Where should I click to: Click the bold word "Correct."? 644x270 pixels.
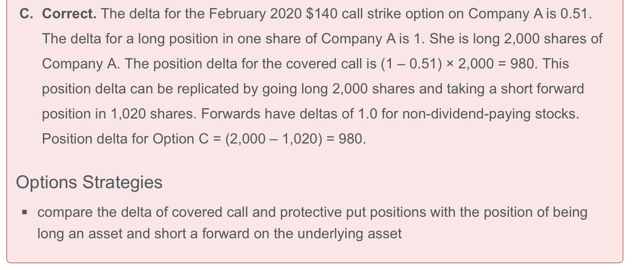(x=69, y=14)
